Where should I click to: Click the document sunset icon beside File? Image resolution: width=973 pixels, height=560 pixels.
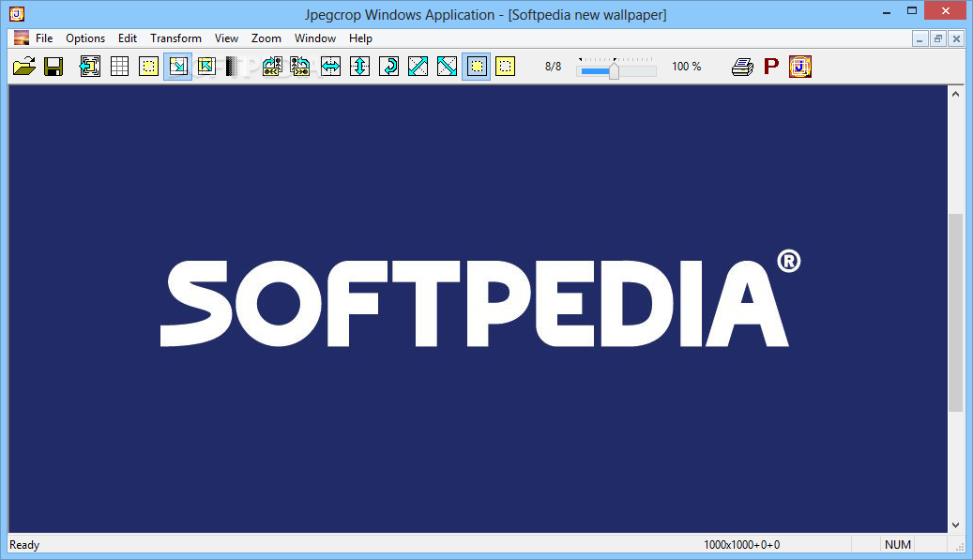pos(21,38)
